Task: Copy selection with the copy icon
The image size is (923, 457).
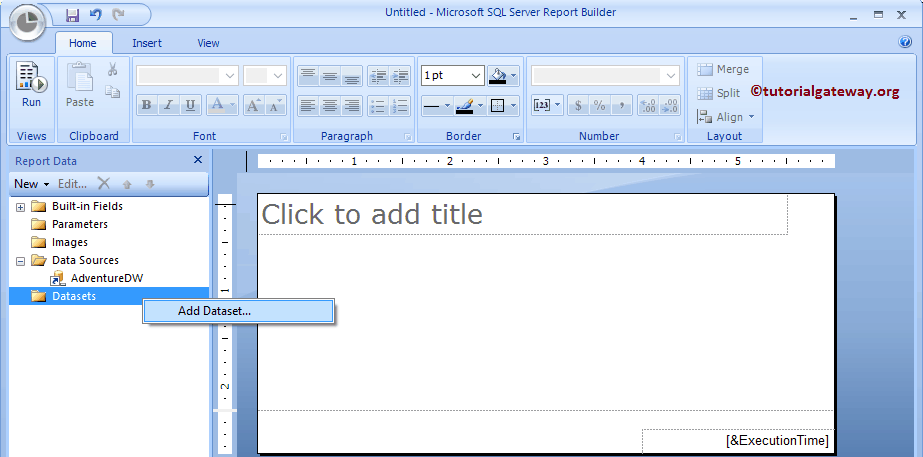Action: (x=112, y=91)
